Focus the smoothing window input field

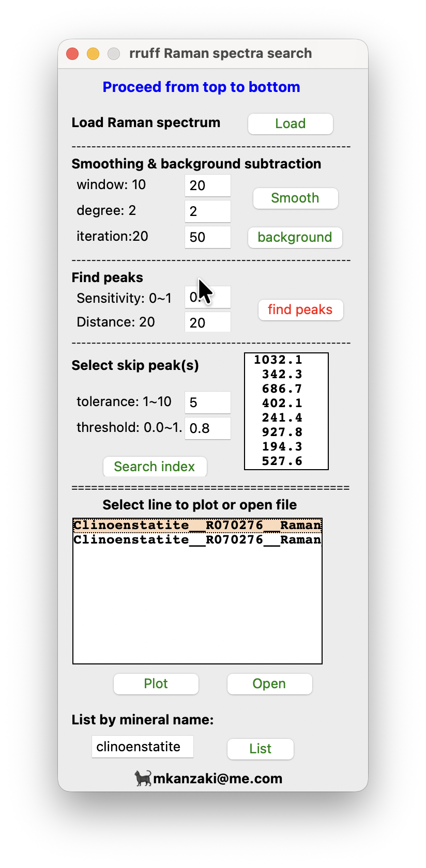207,185
